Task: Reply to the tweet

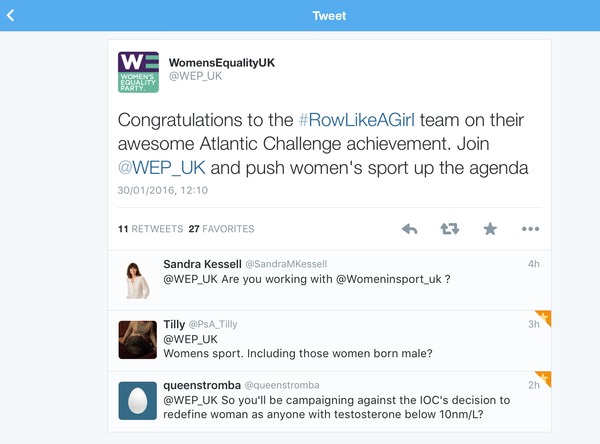Action: click(409, 229)
